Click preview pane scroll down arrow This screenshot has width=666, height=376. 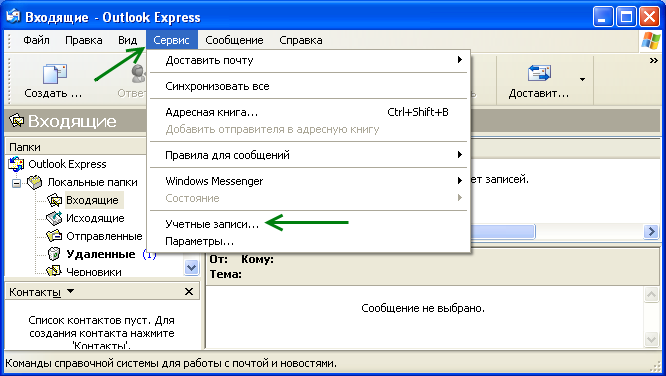tap(651, 339)
